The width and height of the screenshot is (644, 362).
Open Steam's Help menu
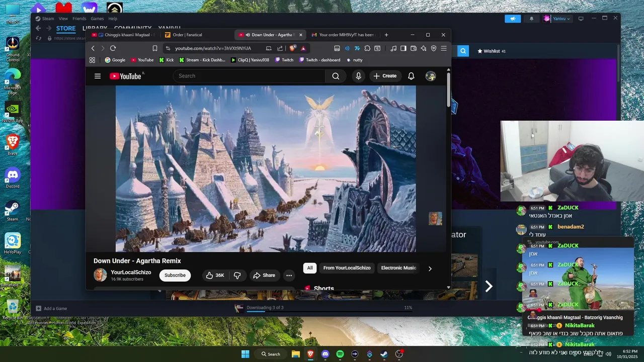click(x=113, y=19)
